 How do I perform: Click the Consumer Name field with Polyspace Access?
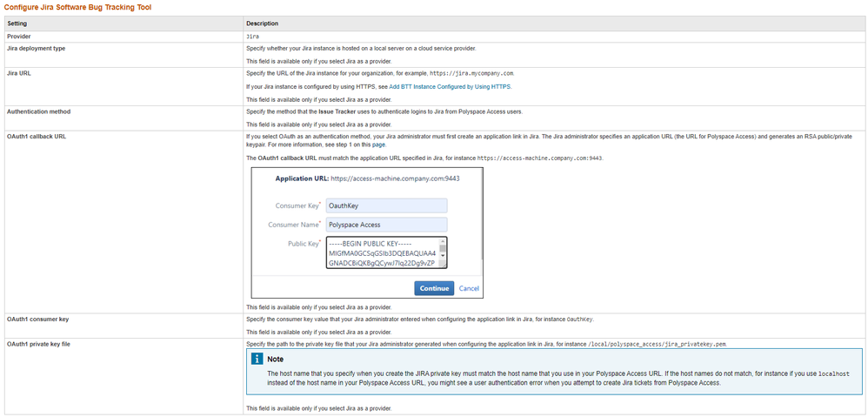tap(386, 225)
